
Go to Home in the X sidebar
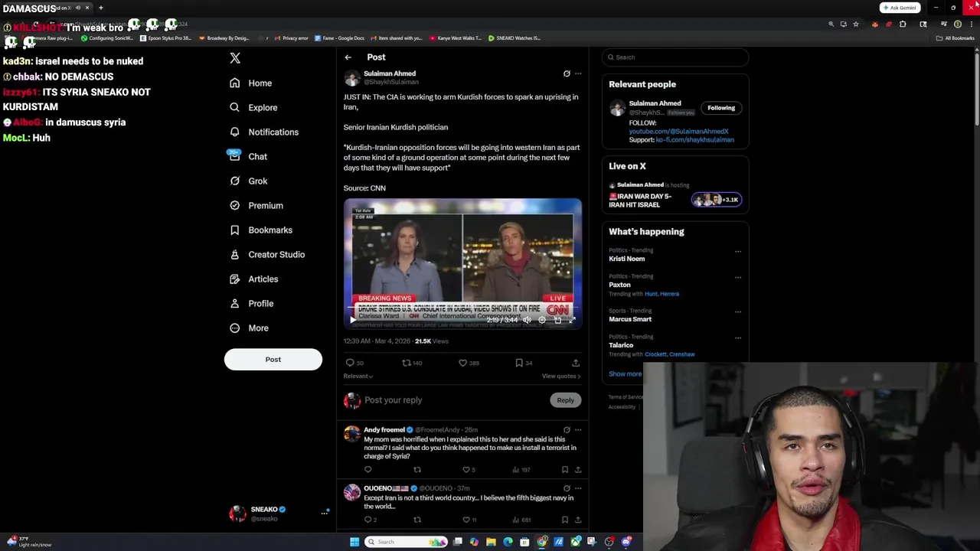(x=250, y=83)
